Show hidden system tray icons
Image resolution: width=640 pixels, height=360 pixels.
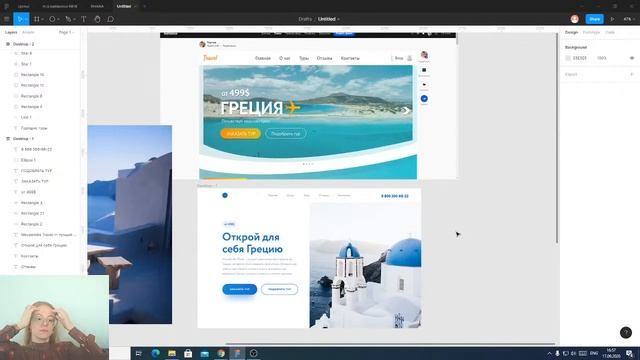[x=549, y=353]
